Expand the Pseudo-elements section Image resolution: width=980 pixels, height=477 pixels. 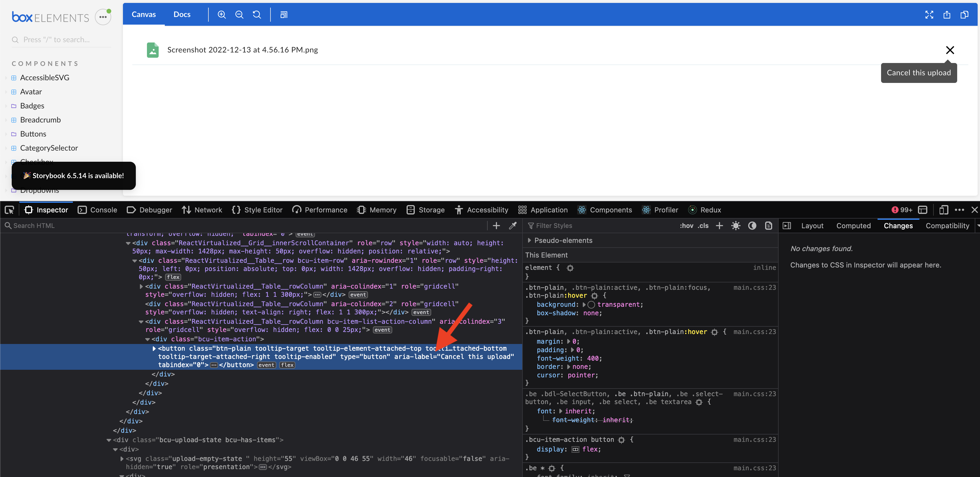529,240
